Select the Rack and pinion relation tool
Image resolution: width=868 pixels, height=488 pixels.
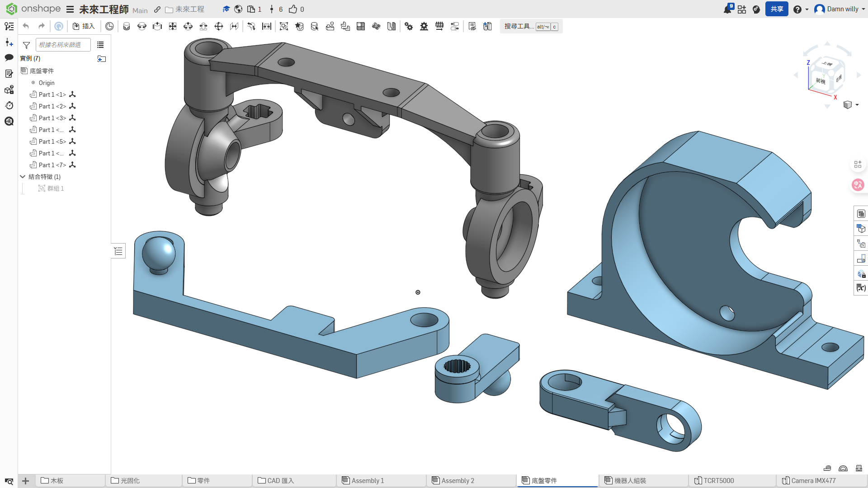(424, 26)
